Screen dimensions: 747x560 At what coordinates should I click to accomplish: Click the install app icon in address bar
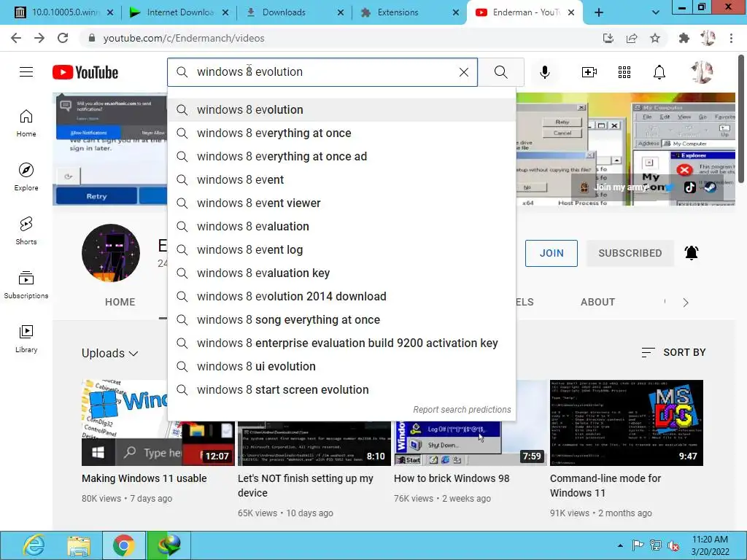(x=608, y=38)
